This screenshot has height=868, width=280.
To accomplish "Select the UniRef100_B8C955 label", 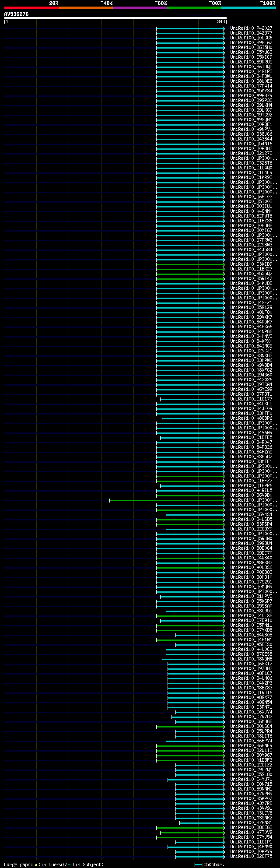I will 251,611.
